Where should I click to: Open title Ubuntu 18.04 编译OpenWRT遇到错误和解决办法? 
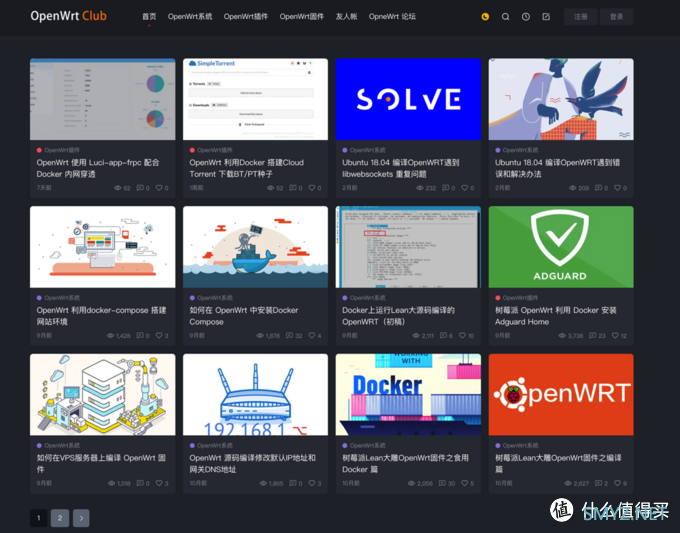point(558,168)
